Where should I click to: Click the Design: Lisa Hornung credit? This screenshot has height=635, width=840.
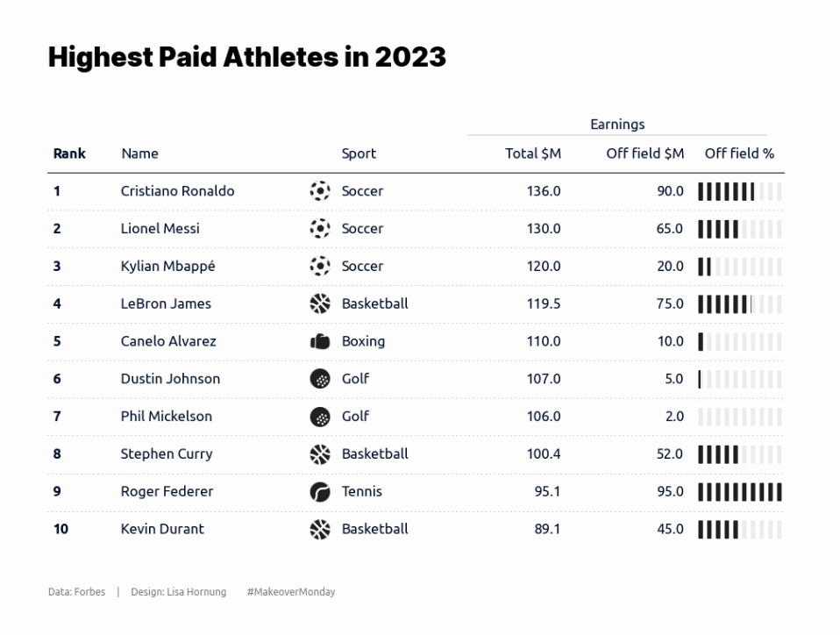coord(178,592)
